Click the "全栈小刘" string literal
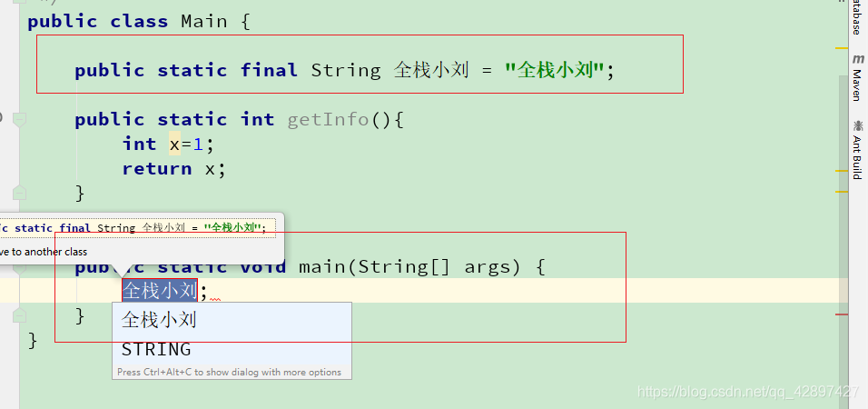The height and width of the screenshot is (409, 868). pyautogui.click(x=554, y=70)
